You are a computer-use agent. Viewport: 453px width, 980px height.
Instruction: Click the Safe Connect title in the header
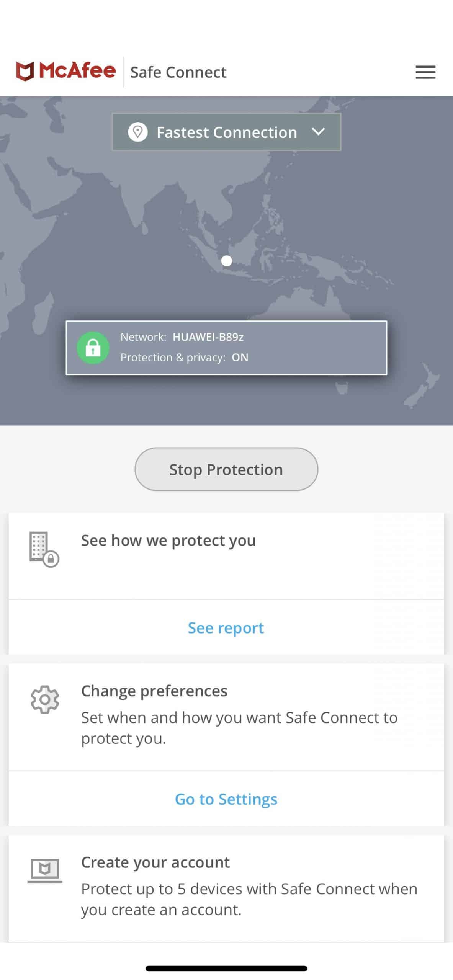coord(178,72)
